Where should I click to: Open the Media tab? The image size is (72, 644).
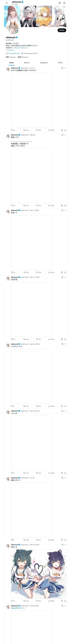pos(60,63)
